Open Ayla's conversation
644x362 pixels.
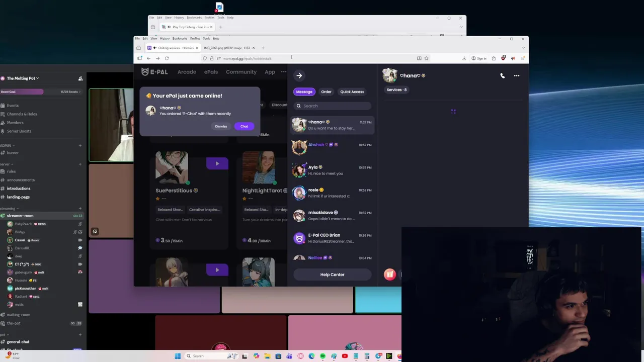(x=333, y=170)
